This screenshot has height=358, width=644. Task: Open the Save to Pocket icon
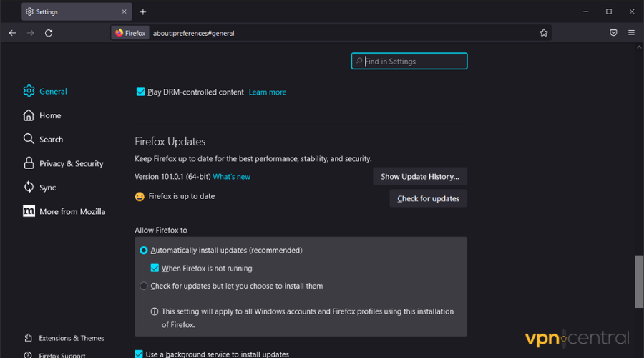(x=613, y=33)
